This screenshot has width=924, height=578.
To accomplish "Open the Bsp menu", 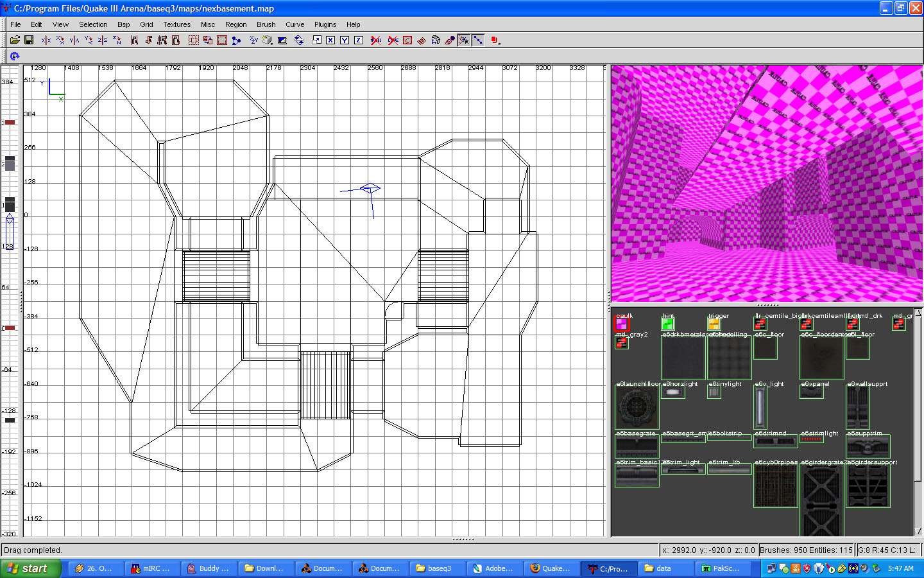I will [124, 24].
